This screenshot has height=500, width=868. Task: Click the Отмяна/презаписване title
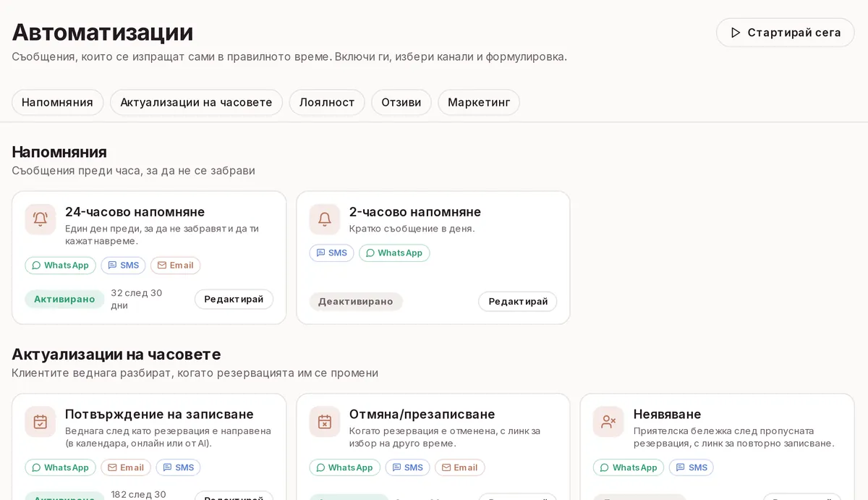coord(422,415)
